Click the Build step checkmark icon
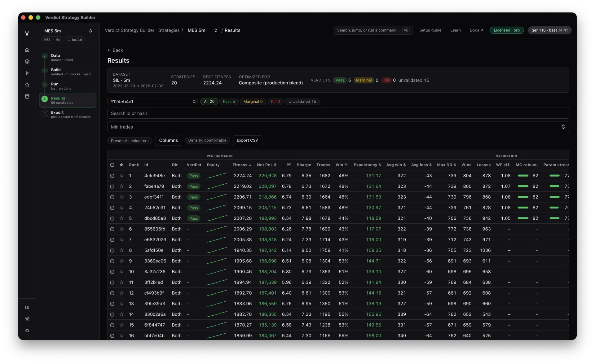This screenshot has width=595, height=364. [45, 71]
